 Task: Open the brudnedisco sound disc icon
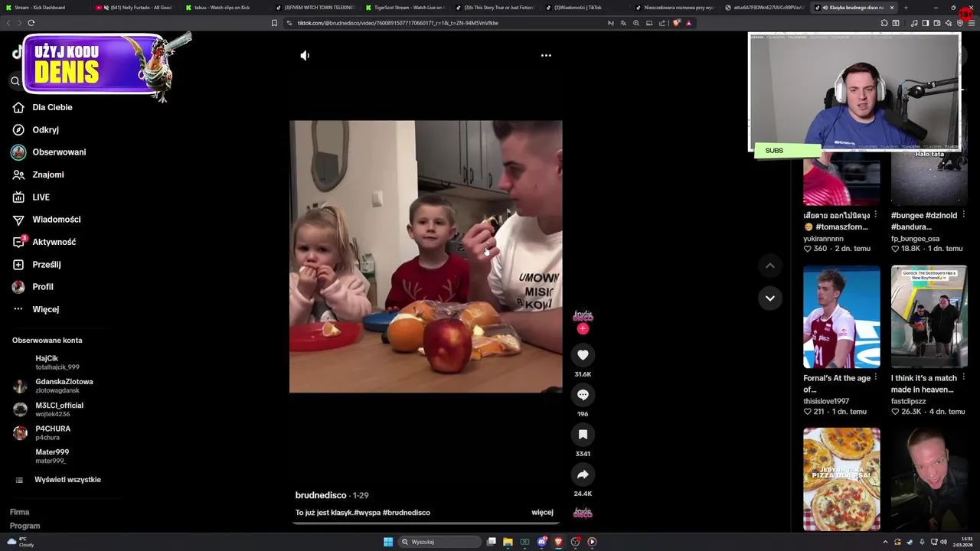[583, 513]
